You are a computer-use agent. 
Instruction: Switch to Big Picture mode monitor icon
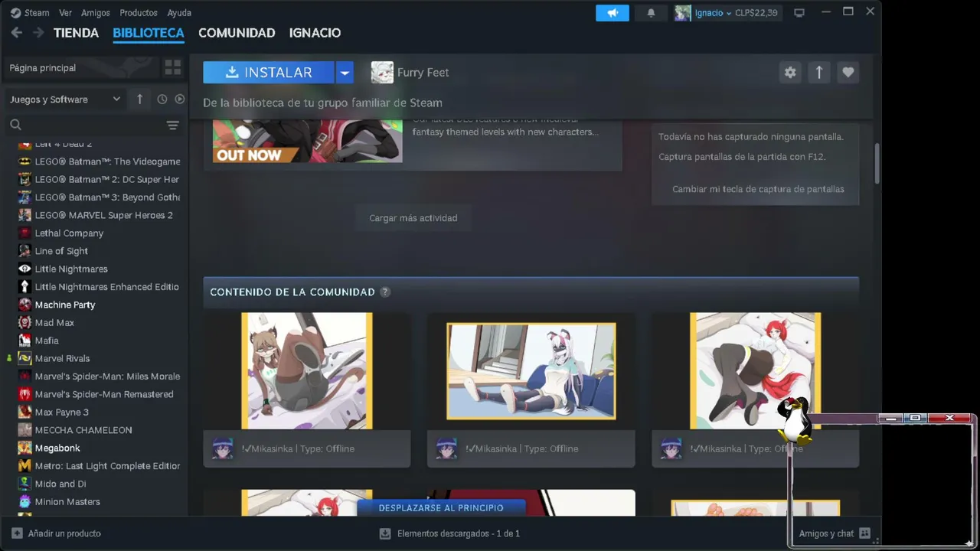799,13
